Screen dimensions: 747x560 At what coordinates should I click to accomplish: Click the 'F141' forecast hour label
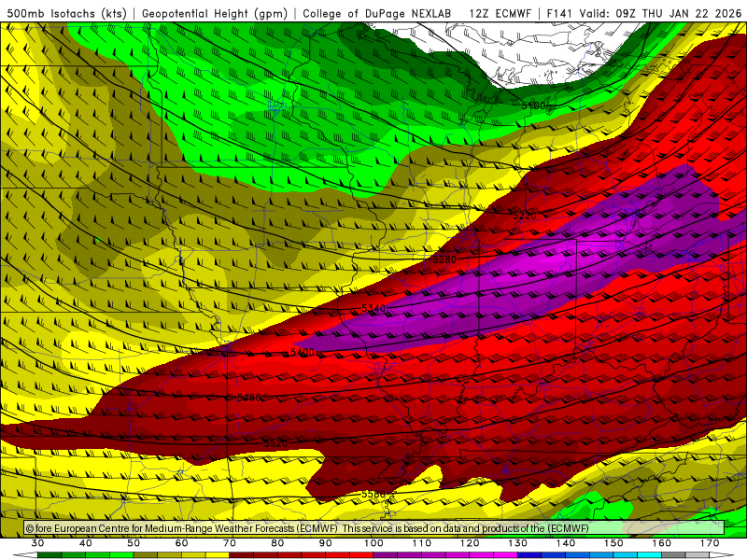tap(560, 13)
